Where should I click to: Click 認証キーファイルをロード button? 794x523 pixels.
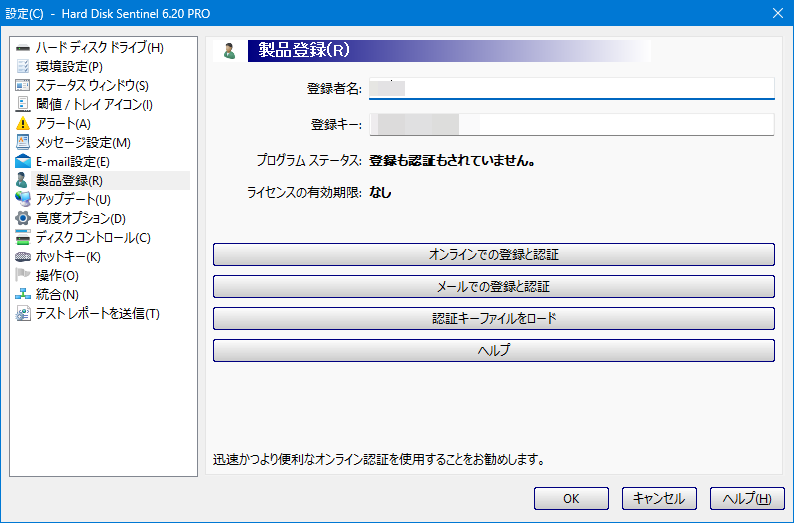point(494,318)
